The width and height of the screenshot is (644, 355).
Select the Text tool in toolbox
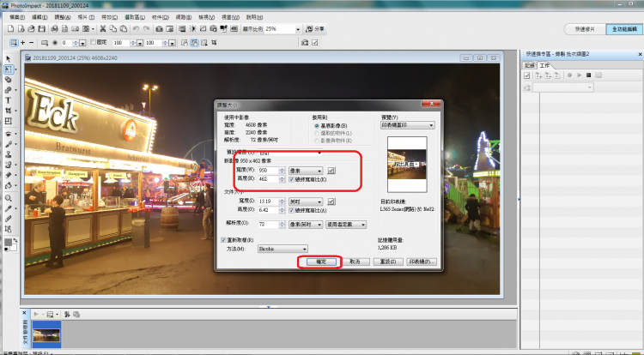point(8,100)
